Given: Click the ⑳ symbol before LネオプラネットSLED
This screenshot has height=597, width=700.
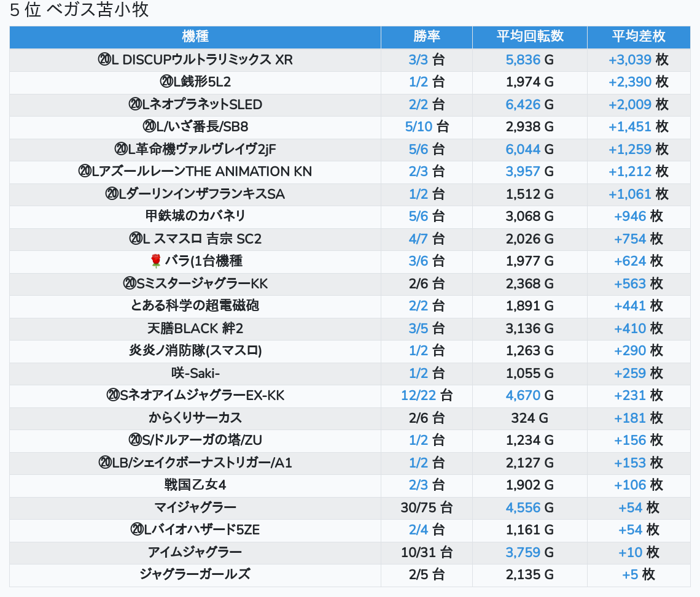Looking at the screenshot, I should coord(134,105).
